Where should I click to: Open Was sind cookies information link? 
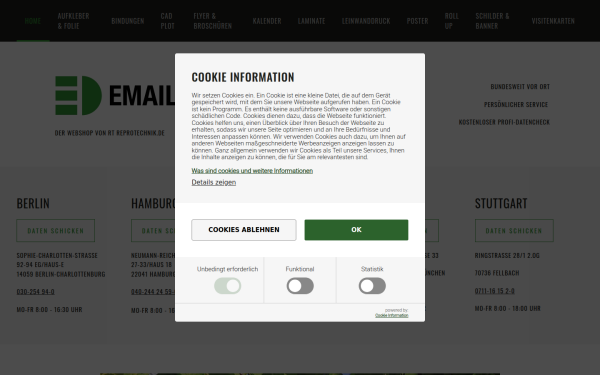pyautogui.click(x=252, y=171)
